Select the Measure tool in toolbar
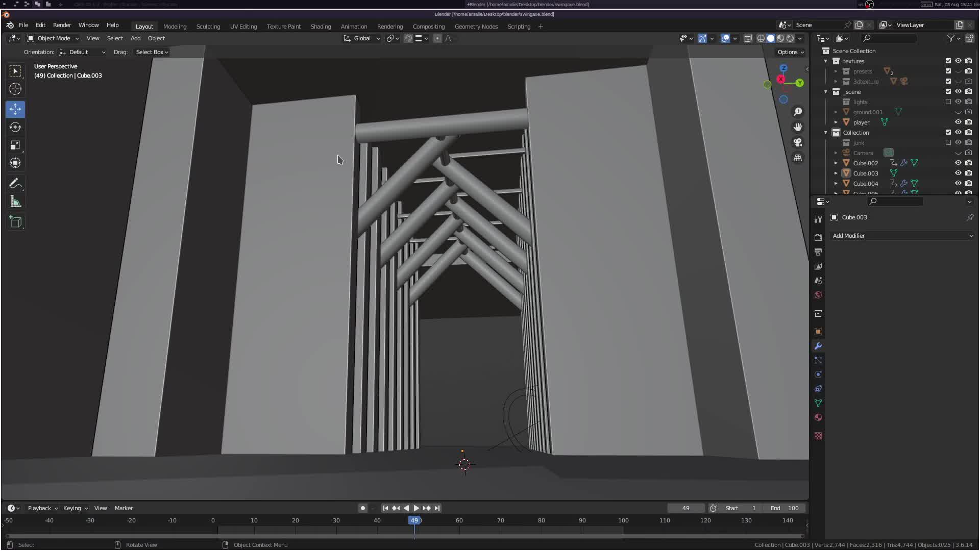This screenshot has height=551, width=980. tap(15, 203)
